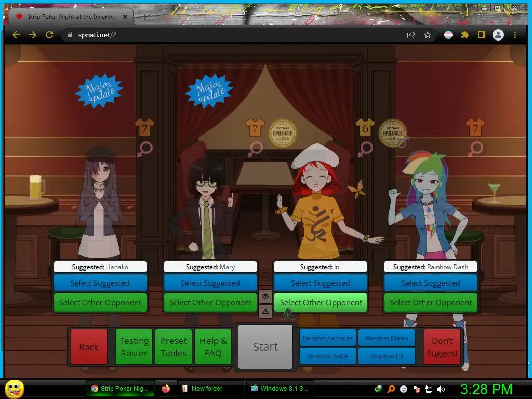The image size is (532, 399).
Task: Click Rainbow Dash's female gender symbol
Action: [475, 149]
